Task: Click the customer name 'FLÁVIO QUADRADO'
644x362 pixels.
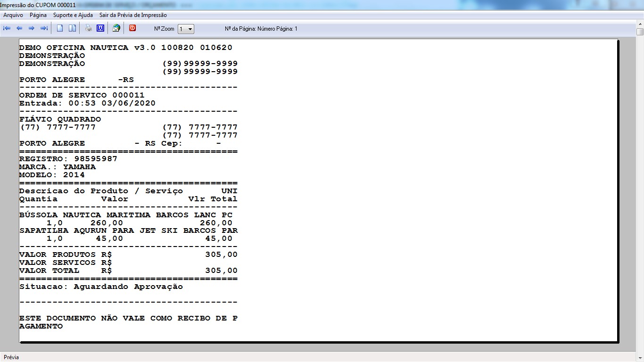Action: tap(60, 119)
